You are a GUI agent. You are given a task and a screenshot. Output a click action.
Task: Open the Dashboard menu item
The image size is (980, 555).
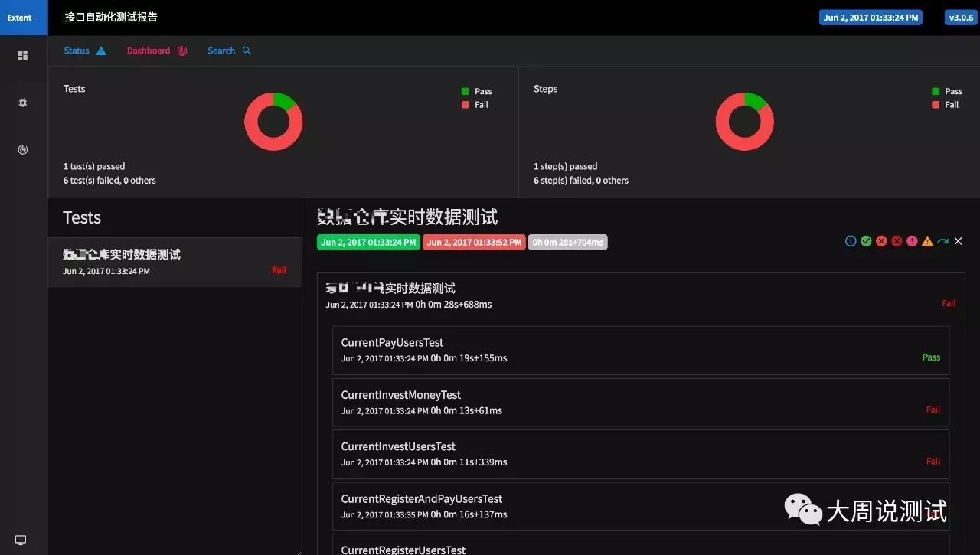tap(157, 51)
